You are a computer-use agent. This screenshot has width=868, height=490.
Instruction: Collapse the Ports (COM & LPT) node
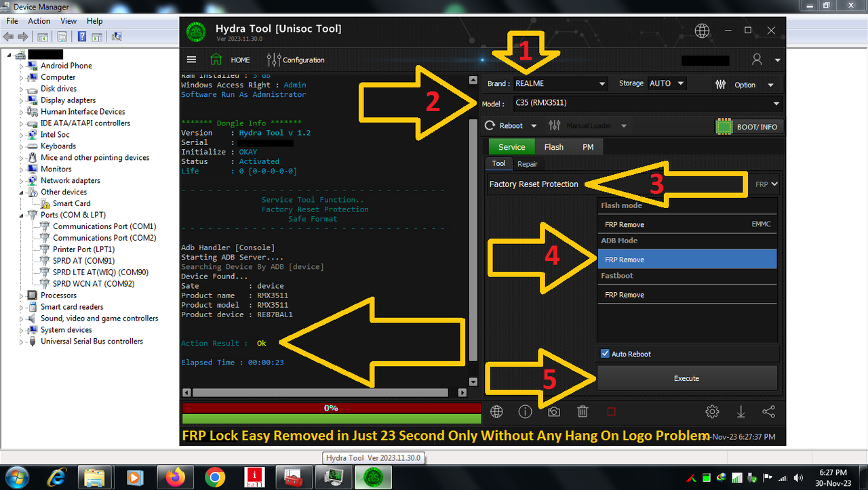pos(22,215)
